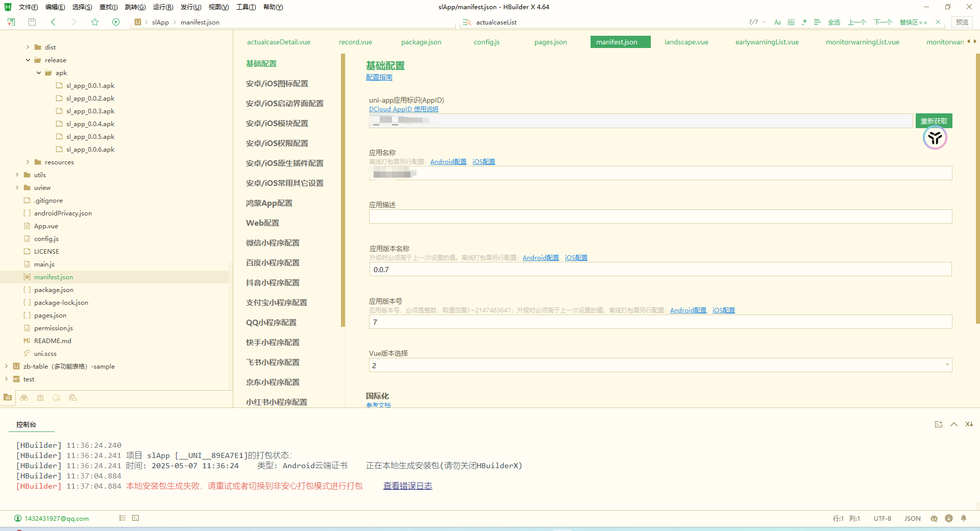980x531 pixels.
Task: Go forward with the right arrow icon
Action: (73, 22)
